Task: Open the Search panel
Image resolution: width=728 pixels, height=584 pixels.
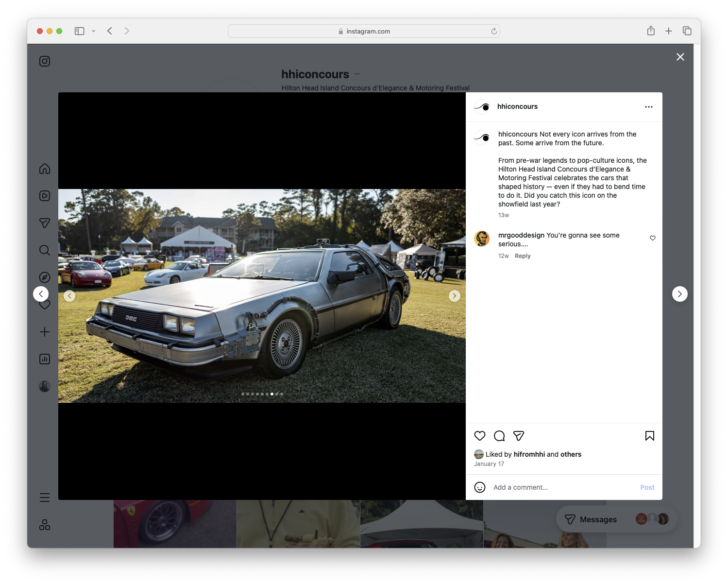Action: click(x=44, y=250)
